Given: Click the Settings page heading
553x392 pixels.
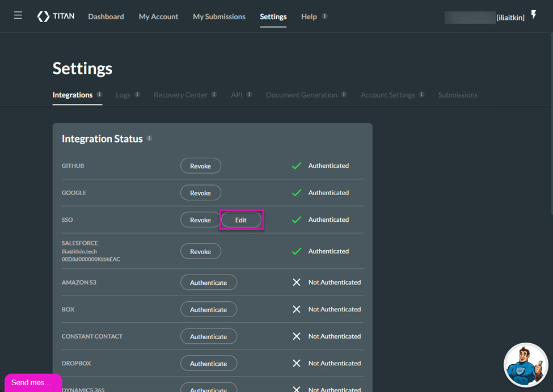Looking at the screenshot, I should pyautogui.click(x=83, y=69).
